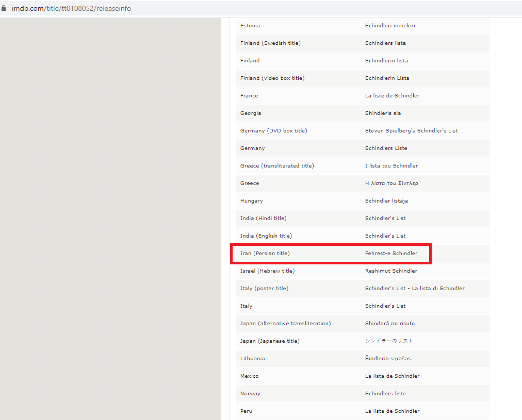The width and height of the screenshot is (522, 420).
Task: Click 'India (Hindi title)' label
Action: (x=264, y=219)
